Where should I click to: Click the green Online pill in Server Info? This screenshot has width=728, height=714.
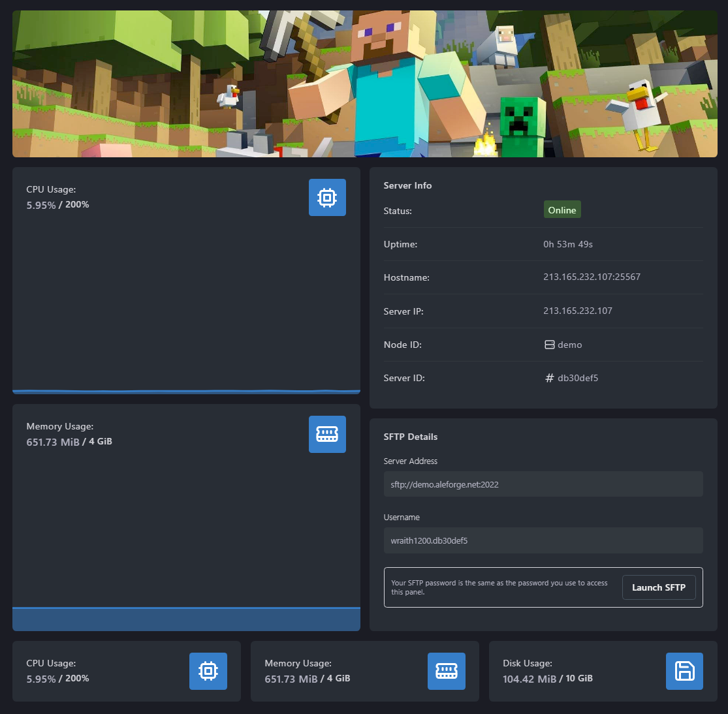tap(562, 210)
